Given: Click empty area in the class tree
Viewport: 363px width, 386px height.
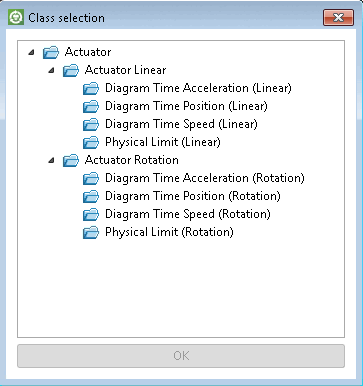Looking at the screenshot, I should 181,287.
